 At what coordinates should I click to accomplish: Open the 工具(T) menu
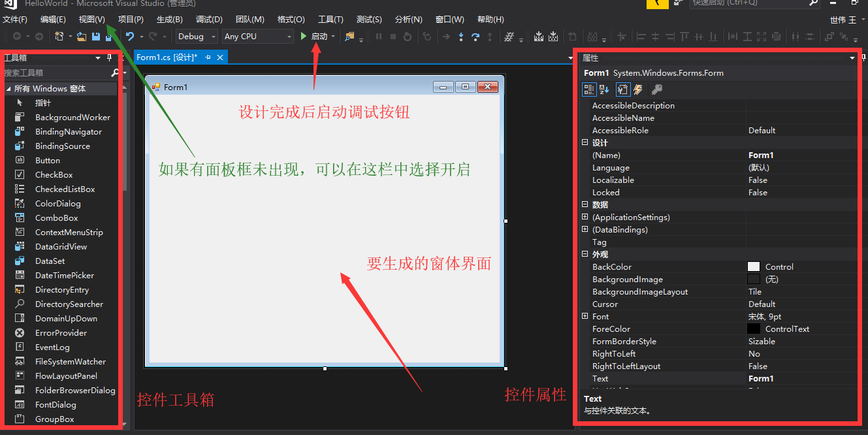(330, 20)
